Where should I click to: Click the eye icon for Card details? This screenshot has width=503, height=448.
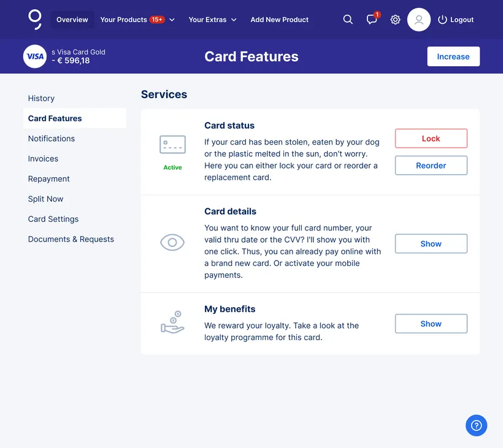pyautogui.click(x=172, y=242)
